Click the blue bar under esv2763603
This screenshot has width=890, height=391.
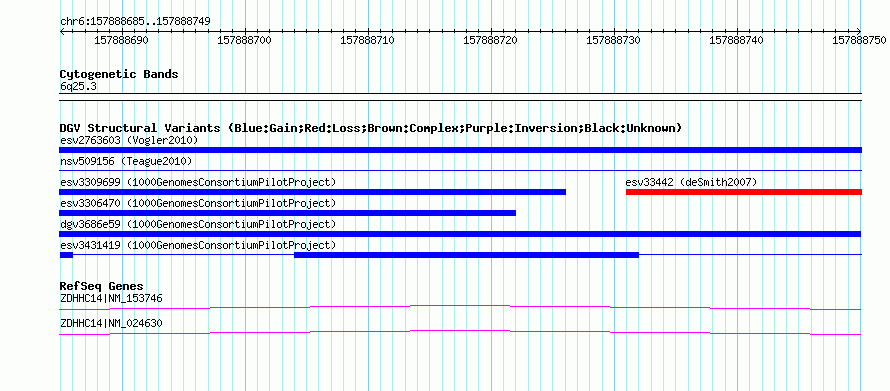(x=460, y=150)
